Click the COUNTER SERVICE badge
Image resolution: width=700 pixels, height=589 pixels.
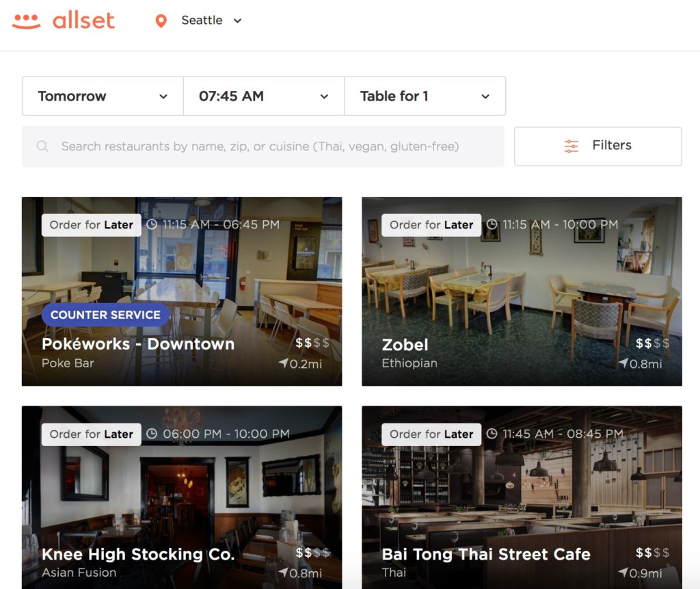pyautogui.click(x=105, y=315)
